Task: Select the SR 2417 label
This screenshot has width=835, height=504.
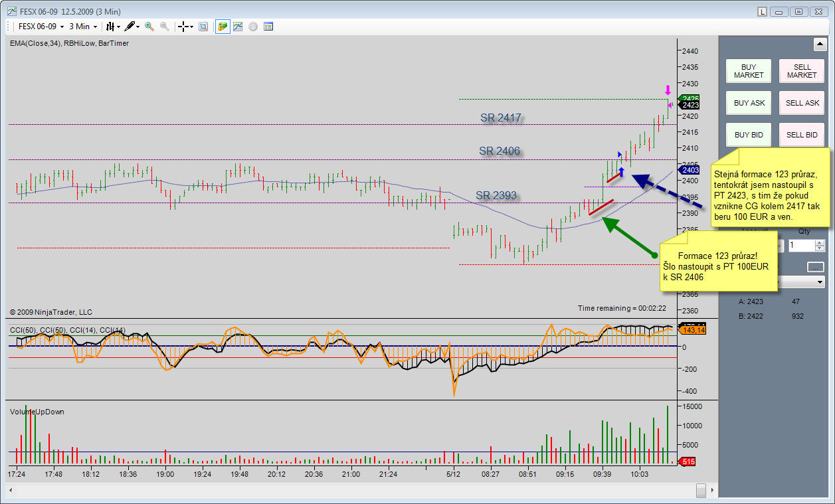Action: pos(501,118)
